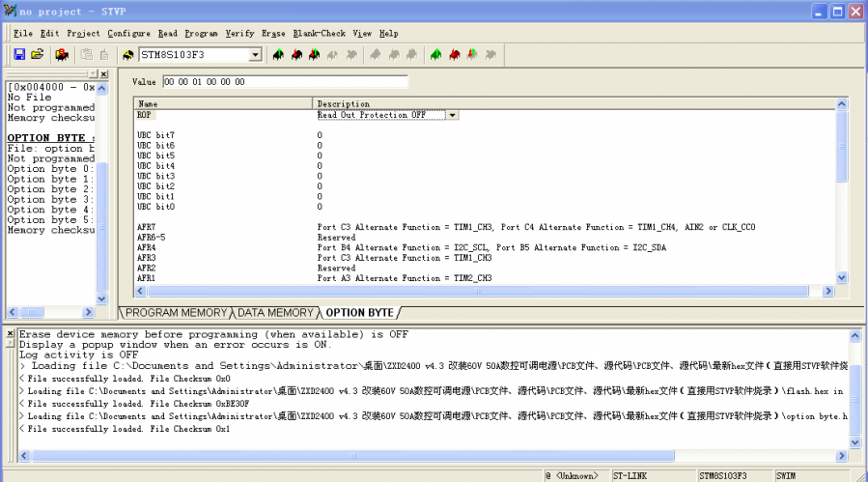This screenshot has width=868, height=482.
Task: Open the Blank-Check menu
Action: click(319, 33)
